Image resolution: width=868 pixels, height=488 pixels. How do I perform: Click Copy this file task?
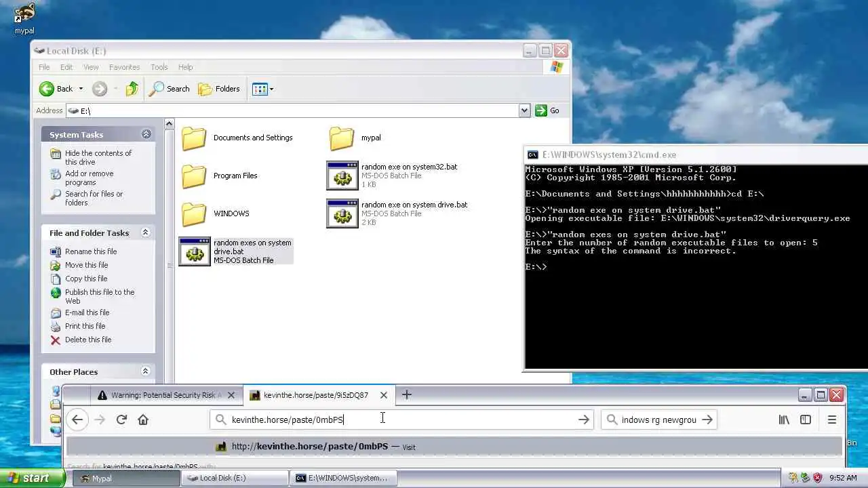pyautogui.click(x=86, y=279)
